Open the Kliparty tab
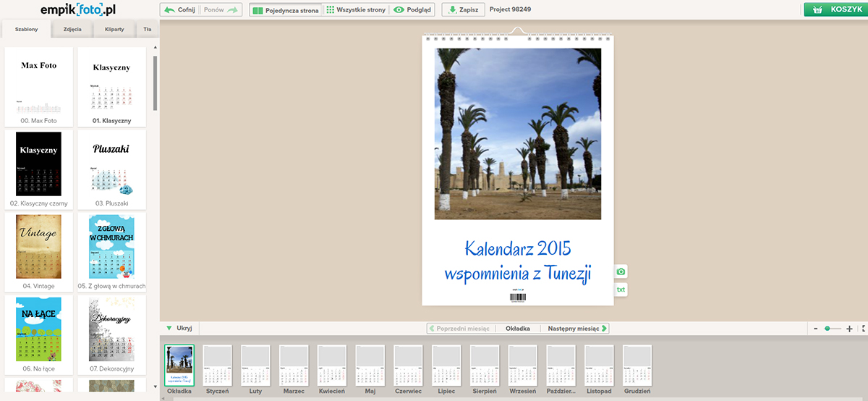 114,30
